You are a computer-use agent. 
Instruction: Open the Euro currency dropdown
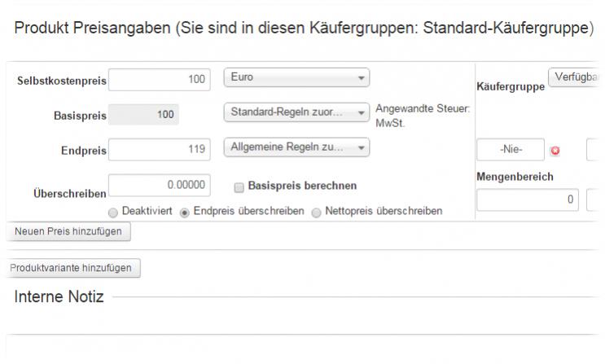click(x=296, y=77)
